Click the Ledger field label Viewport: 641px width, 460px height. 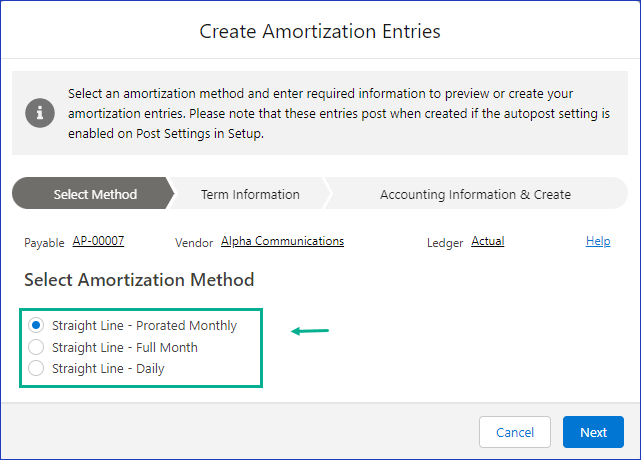(445, 243)
